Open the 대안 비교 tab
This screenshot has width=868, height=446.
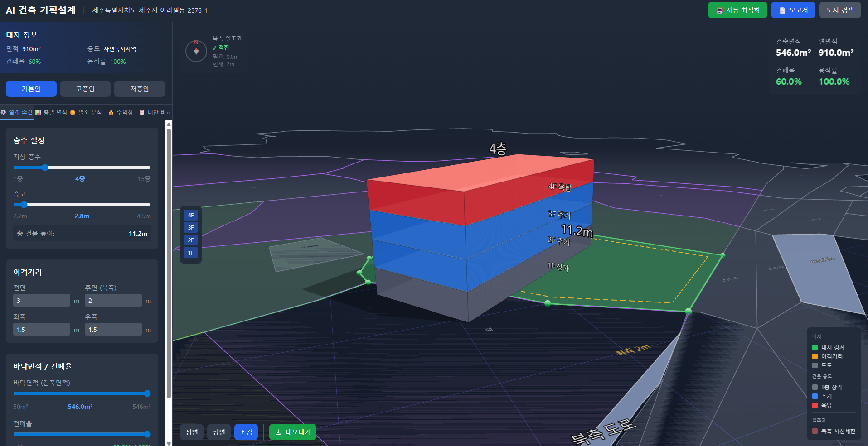155,112
